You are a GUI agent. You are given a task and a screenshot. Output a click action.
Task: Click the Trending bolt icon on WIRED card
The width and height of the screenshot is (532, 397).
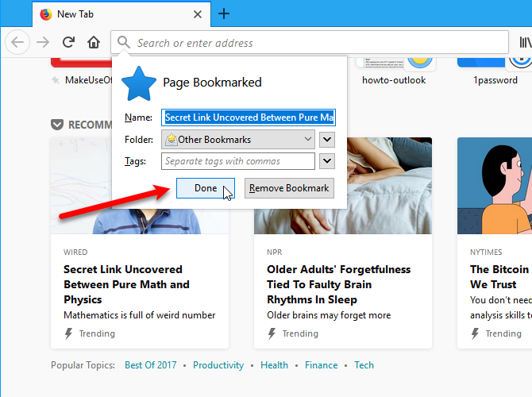[68, 333]
